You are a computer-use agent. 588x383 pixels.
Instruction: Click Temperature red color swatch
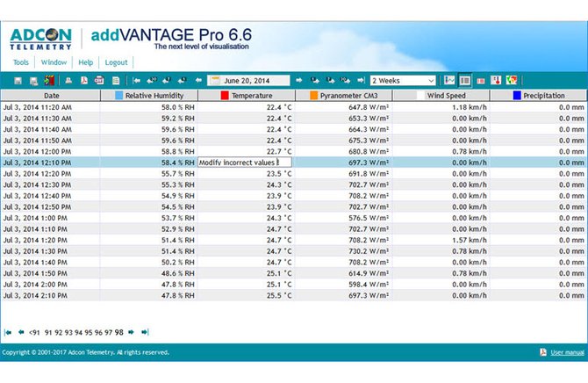click(x=225, y=96)
